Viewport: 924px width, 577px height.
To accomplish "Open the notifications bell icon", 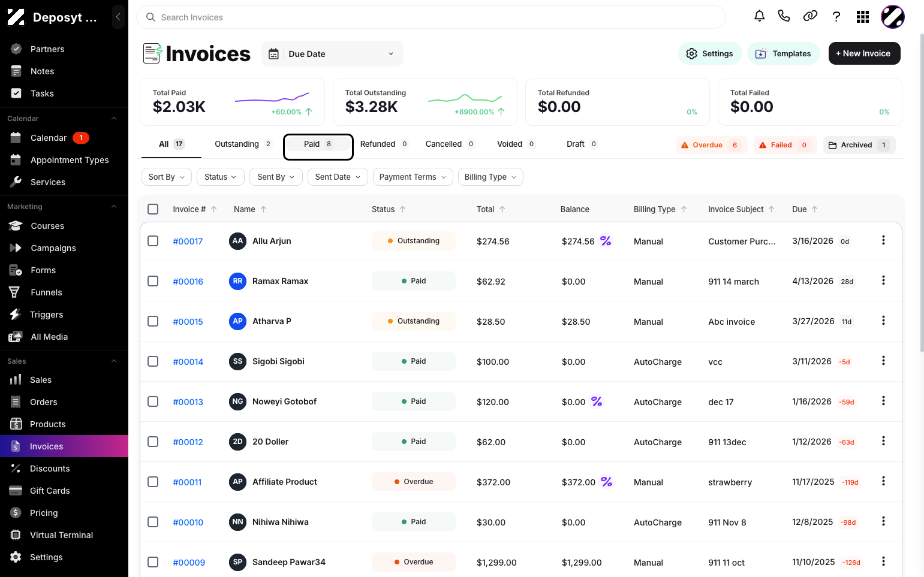I will 759,16.
